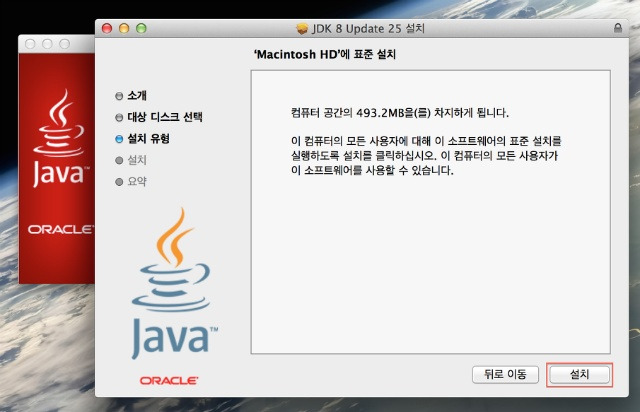
Task: Click the 'Macintosh HD'에 표준 설치 heading
Action: [325, 54]
